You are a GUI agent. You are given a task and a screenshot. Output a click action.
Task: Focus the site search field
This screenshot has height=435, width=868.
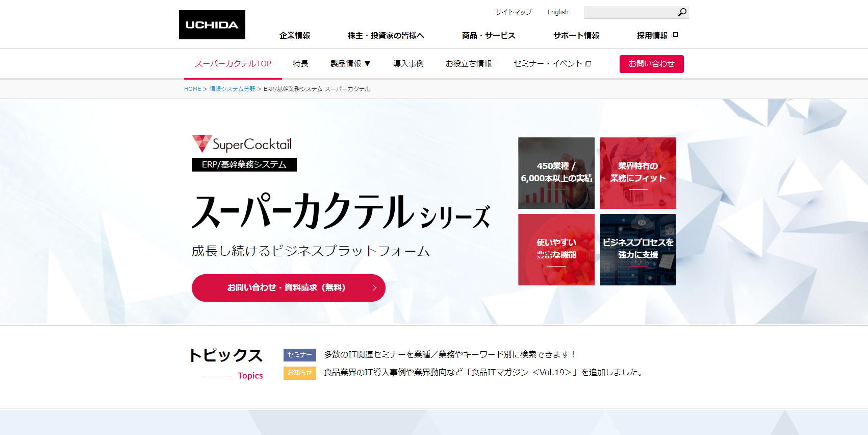click(x=630, y=12)
